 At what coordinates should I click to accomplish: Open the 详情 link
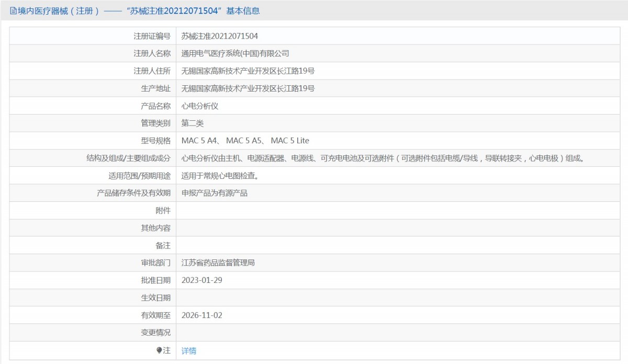189,350
